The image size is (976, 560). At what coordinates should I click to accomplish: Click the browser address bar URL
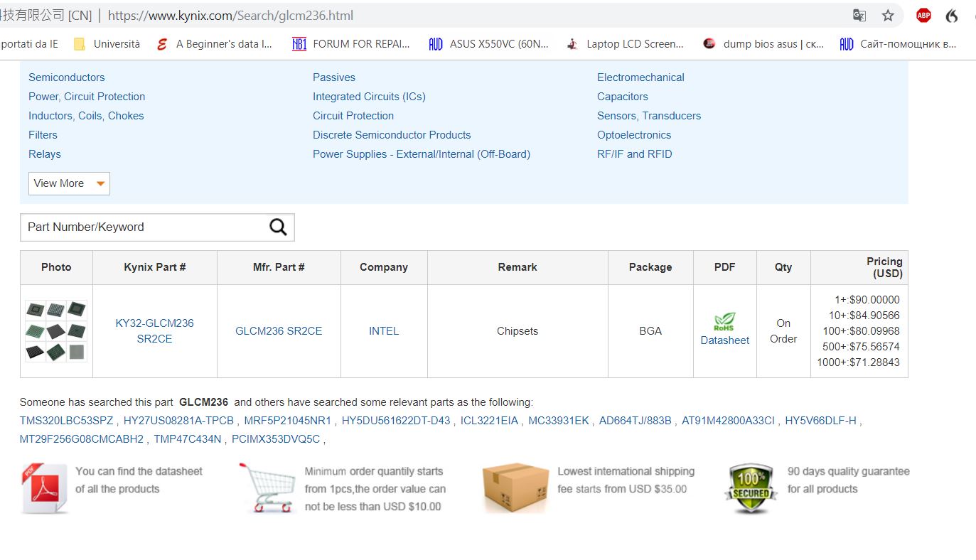(x=230, y=16)
